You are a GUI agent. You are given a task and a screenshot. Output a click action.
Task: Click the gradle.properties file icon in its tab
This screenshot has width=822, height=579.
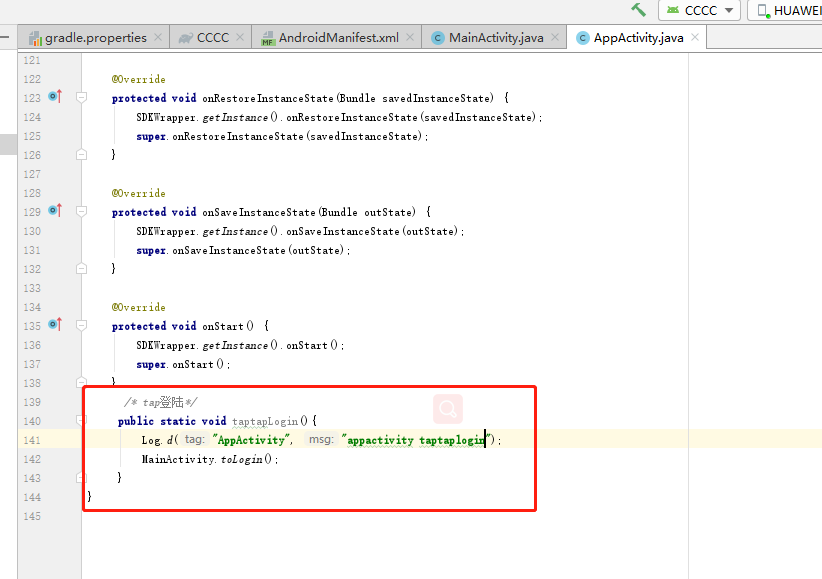[x=35, y=38]
